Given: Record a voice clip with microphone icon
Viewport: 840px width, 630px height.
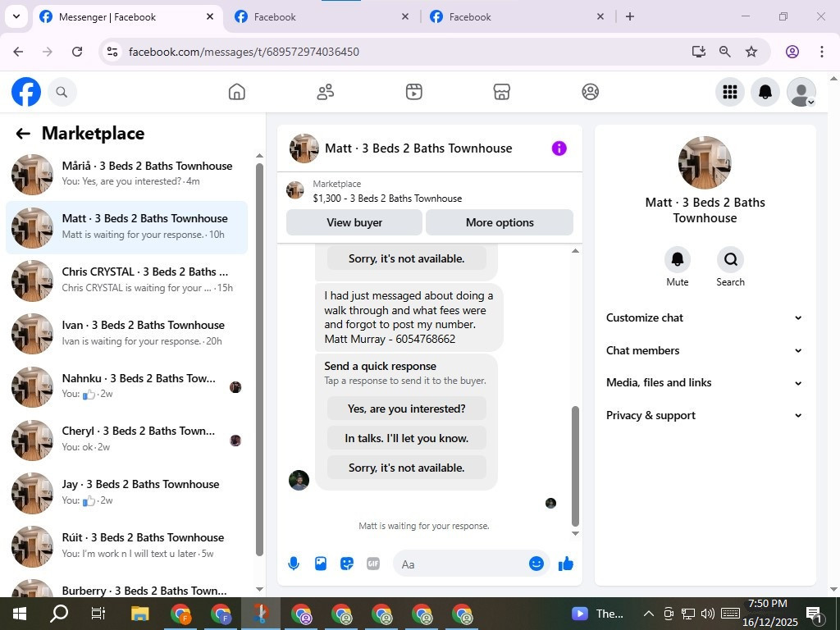Looking at the screenshot, I should (x=294, y=564).
